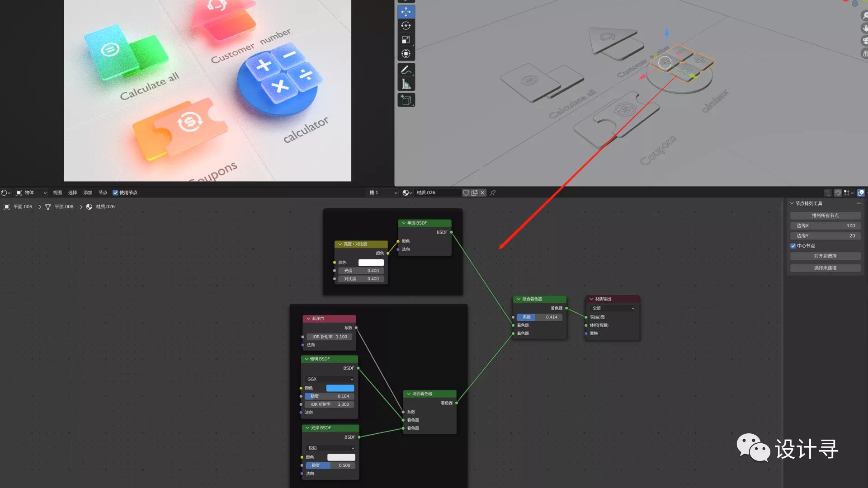Click the 选择未连接 button
868x488 pixels.
tap(825, 268)
